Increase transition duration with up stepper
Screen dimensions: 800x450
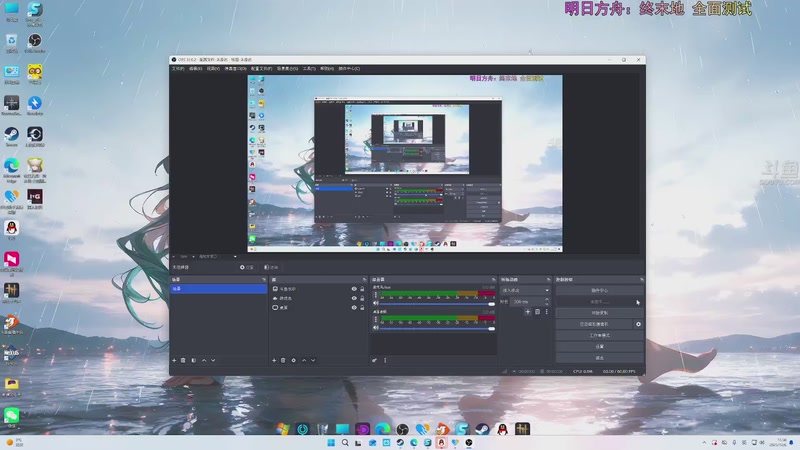pyautogui.click(x=546, y=299)
